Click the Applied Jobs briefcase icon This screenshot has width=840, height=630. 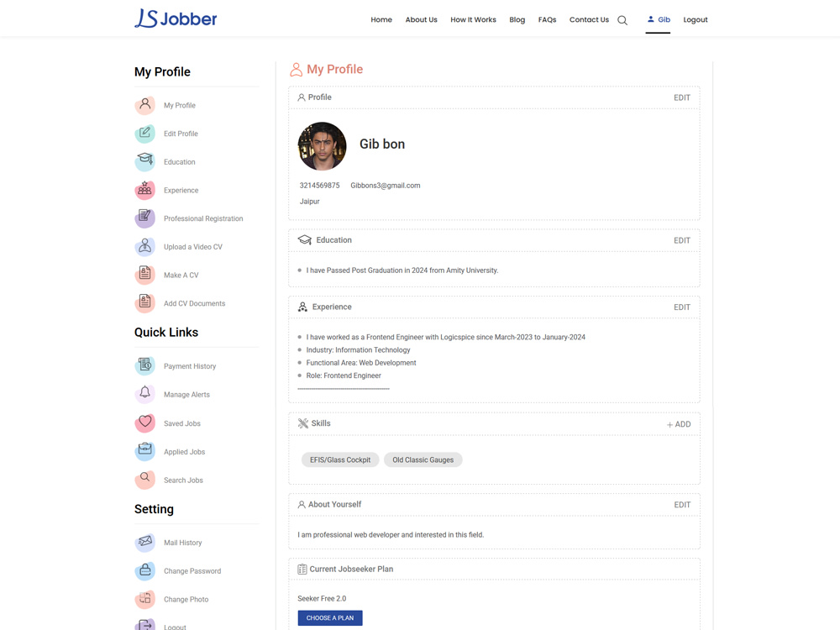point(144,451)
